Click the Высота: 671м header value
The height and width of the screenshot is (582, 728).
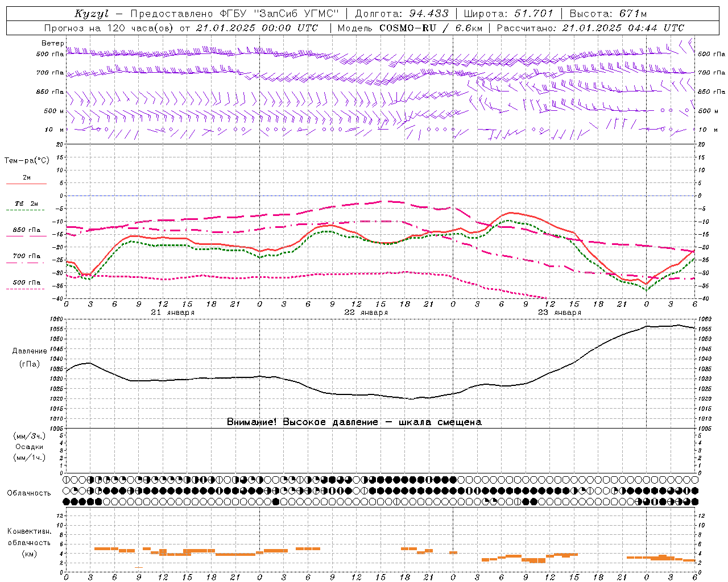click(608, 14)
